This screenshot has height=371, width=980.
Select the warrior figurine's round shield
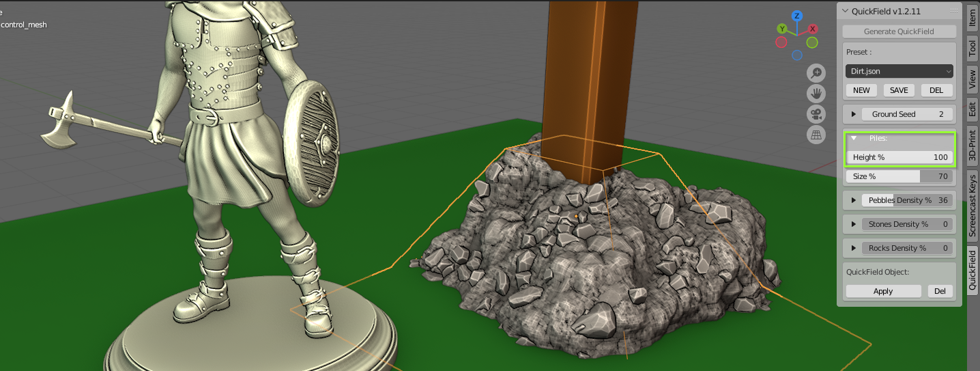[312, 145]
